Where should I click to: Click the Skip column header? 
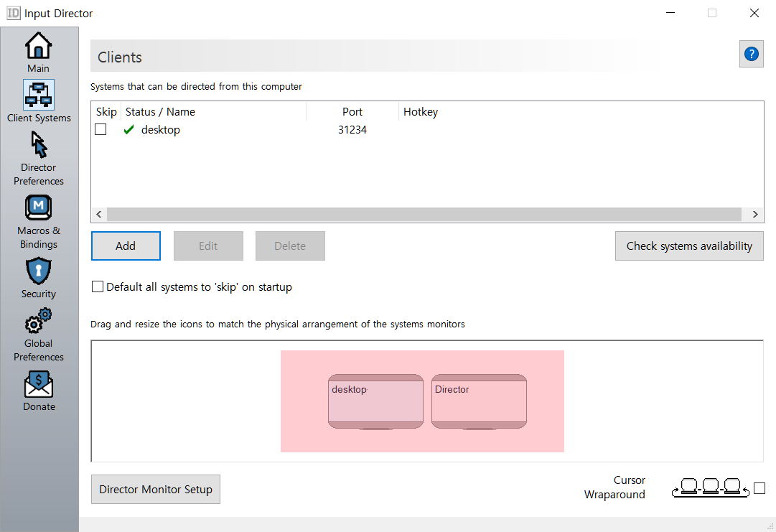point(106,112)
